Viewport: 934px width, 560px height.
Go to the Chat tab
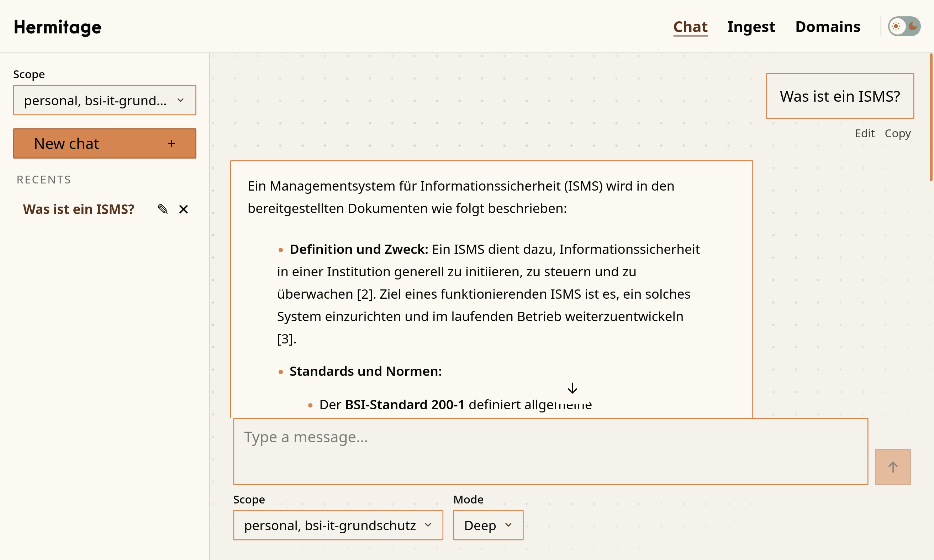coord(691,27)
